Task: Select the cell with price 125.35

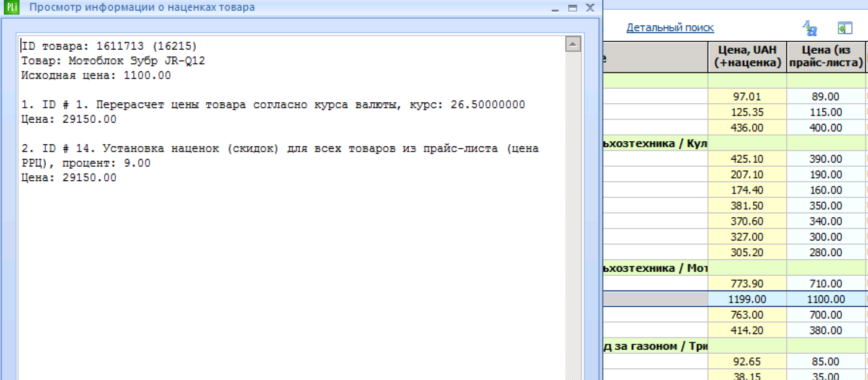Action: coord(747,112)
